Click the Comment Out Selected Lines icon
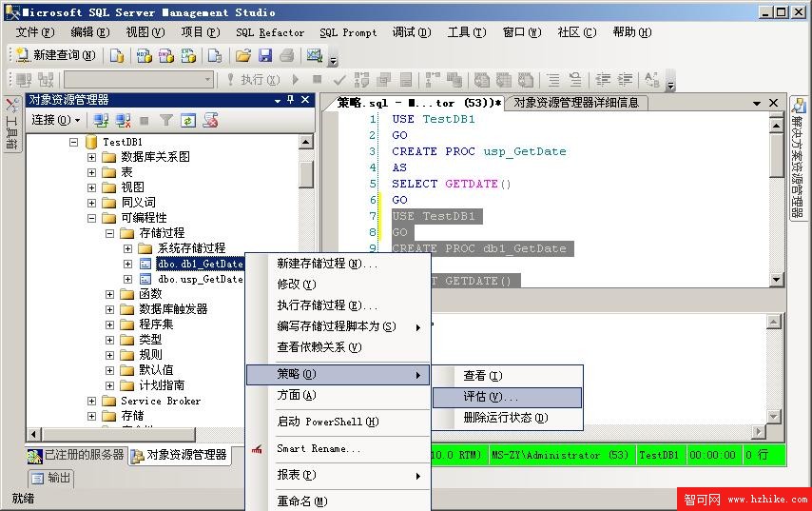The width and height of the screenshot is (812, 511). click(x=553, y=80)
